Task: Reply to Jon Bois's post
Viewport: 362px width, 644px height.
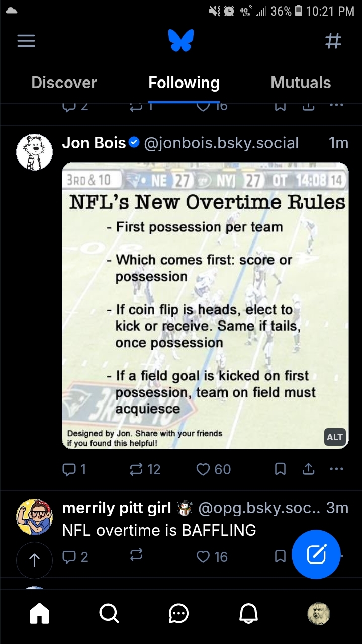Action: (73, 469)
